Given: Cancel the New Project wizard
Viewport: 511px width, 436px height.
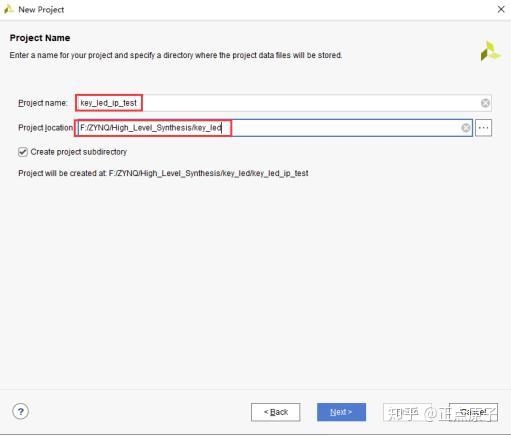Looking at the screenshot, I should point(473,412).
